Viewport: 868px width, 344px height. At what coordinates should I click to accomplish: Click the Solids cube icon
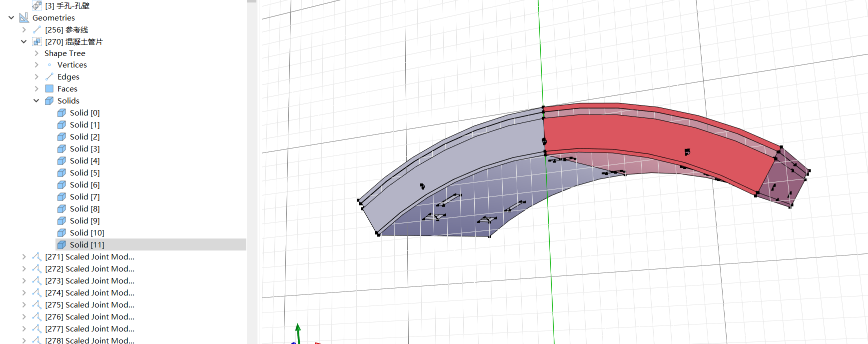pos(49,100)
